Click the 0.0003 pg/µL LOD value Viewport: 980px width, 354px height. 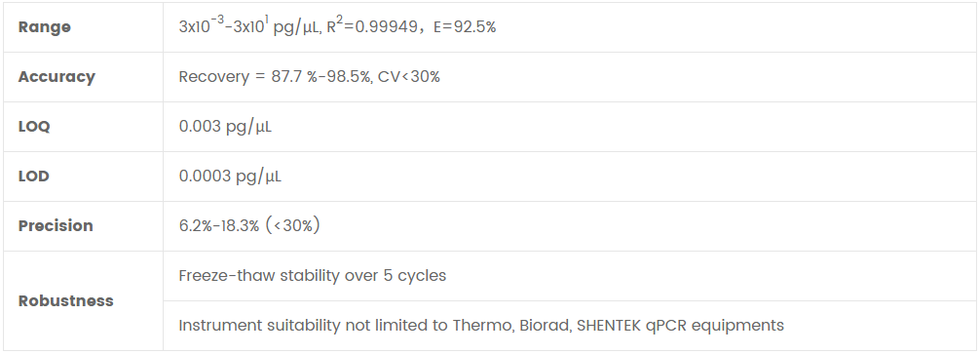[231, 177]
